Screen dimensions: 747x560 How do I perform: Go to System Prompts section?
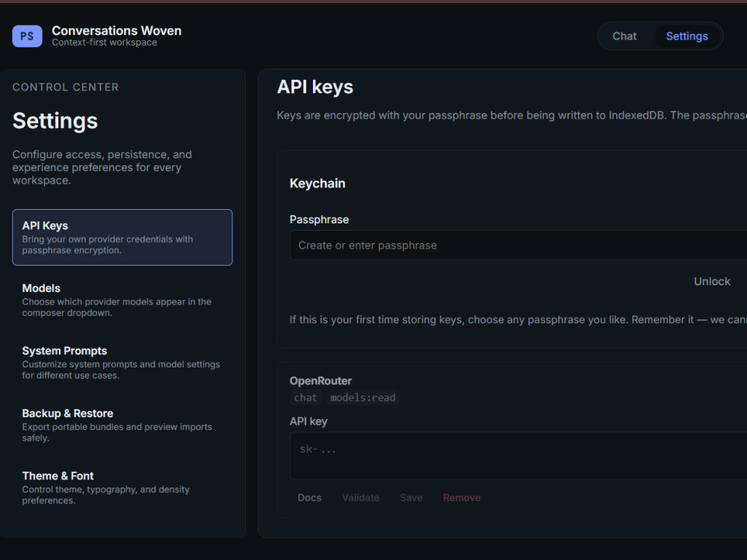pyautogui.click(x=123, y=362)
